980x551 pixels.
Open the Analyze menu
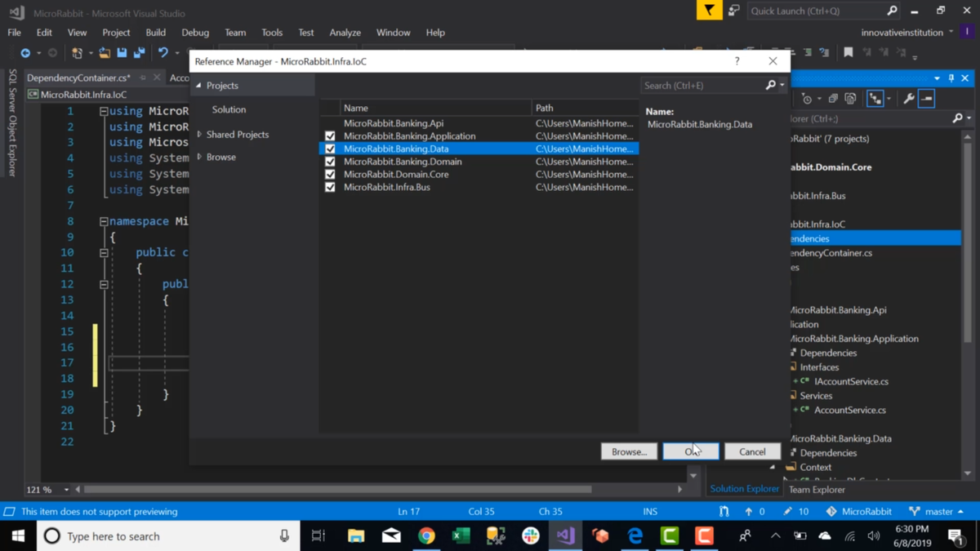345,33
